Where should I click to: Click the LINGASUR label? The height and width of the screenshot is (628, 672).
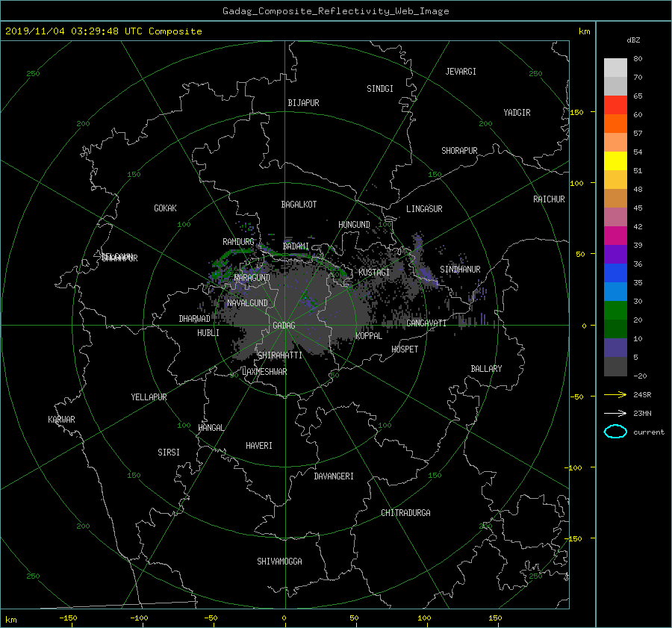tap(424, 209)
